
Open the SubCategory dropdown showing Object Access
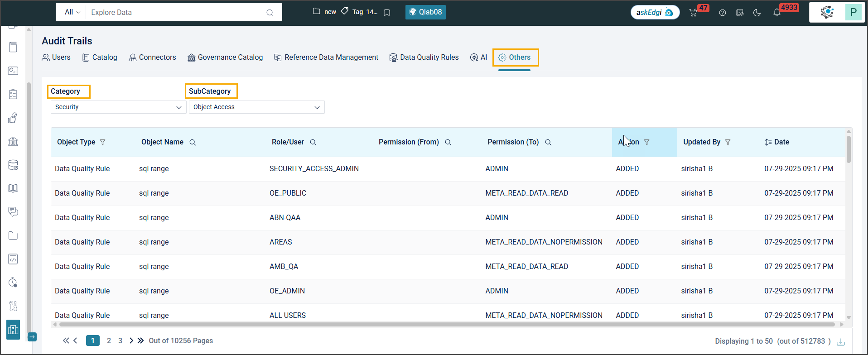[256, 107]
